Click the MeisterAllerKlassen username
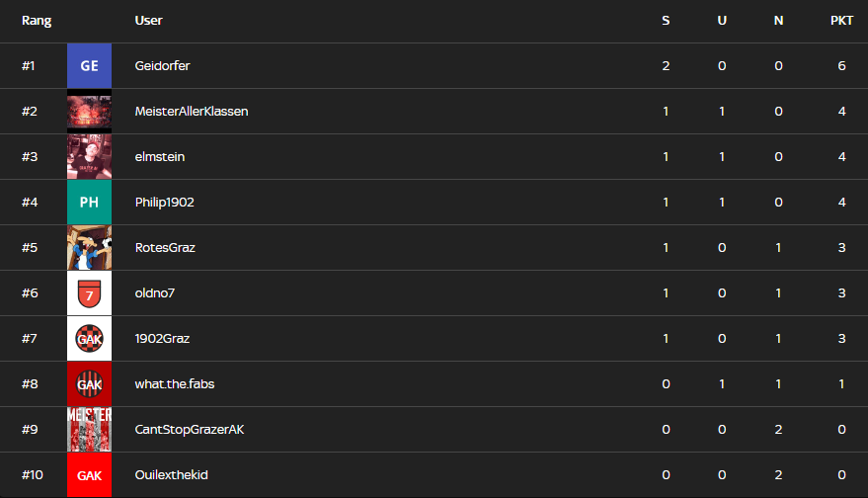The image size is (868, 498). [x=192, y=112]
